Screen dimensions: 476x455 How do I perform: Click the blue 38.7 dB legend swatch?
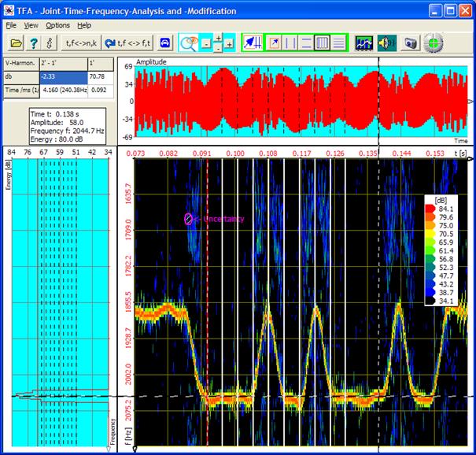click(430, 293)
